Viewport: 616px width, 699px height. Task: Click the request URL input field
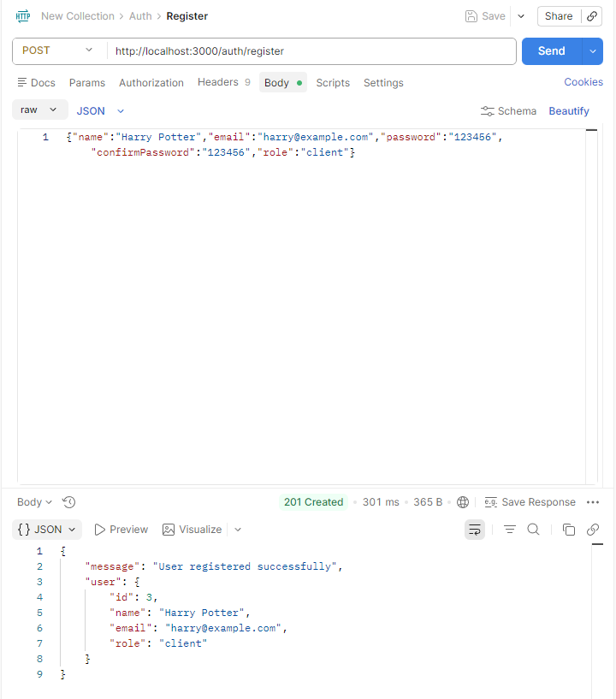[312, 51]
